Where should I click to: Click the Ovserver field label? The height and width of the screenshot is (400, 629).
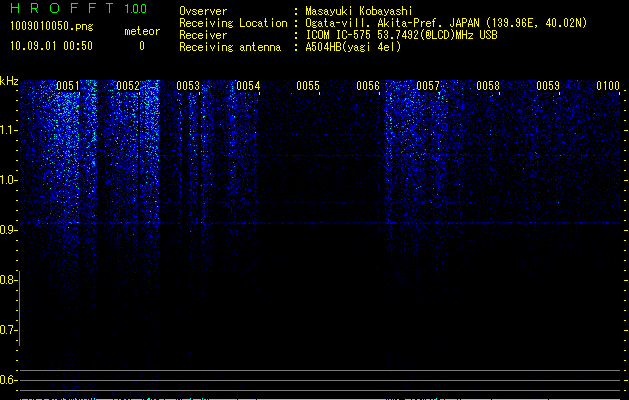[x=203, y=11]
